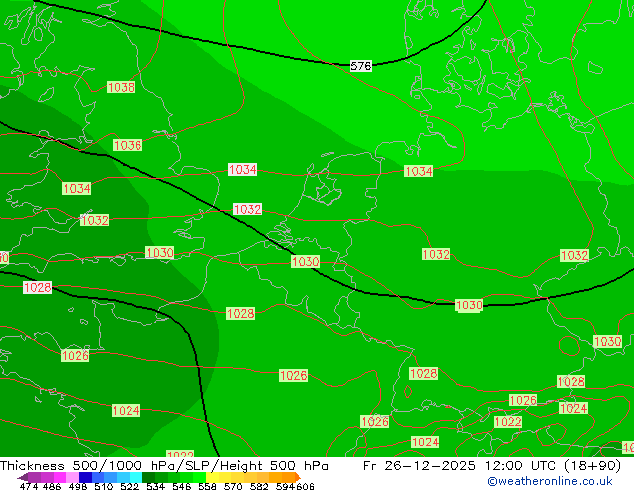Click the '12:00 UTC' valid time text
This screenshot has height=490, width=634.
(x=521, y=466)
